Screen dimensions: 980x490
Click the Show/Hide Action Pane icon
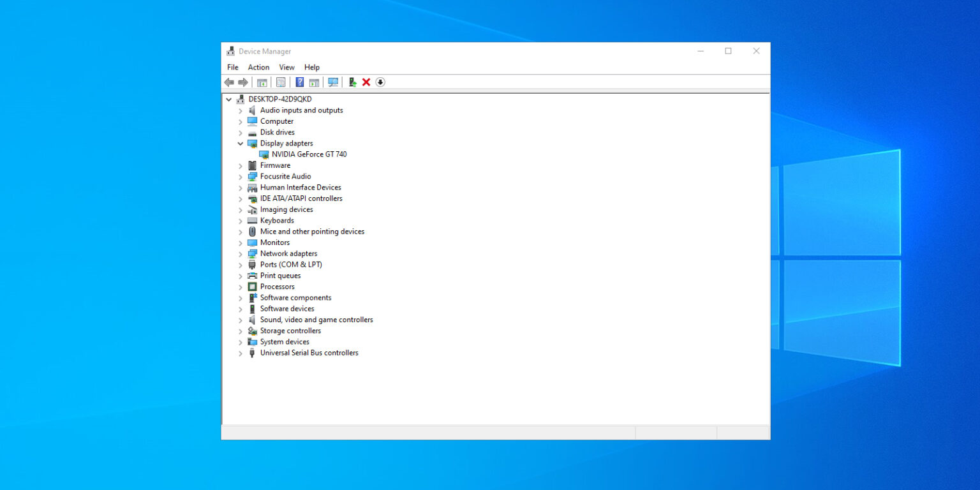pos(314,82)
